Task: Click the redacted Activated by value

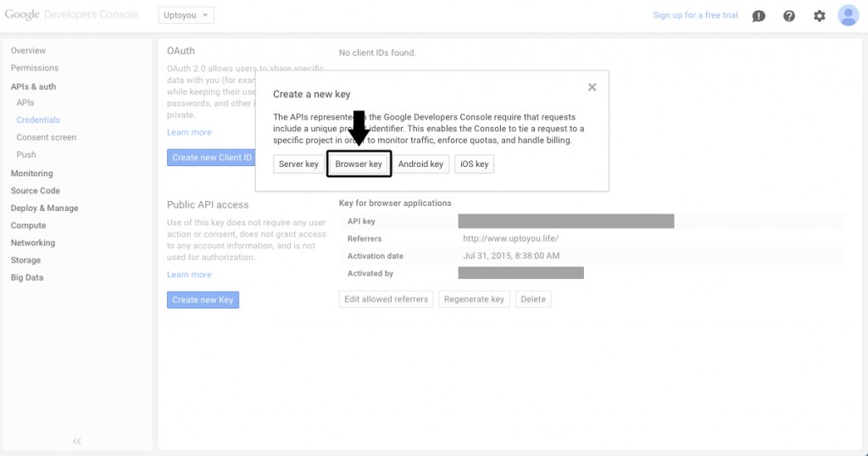Action: (x=521, y=273)
